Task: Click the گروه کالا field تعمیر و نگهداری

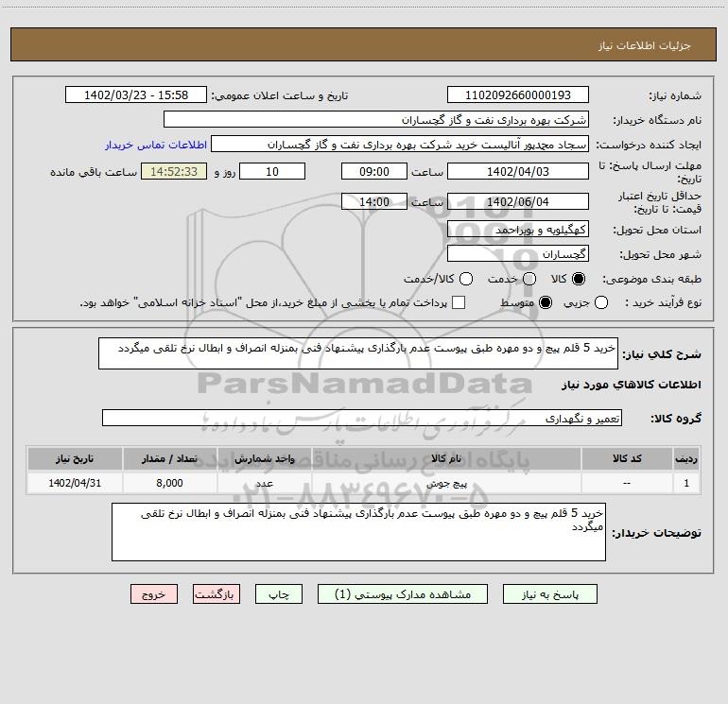Action: tap(362, 418)
